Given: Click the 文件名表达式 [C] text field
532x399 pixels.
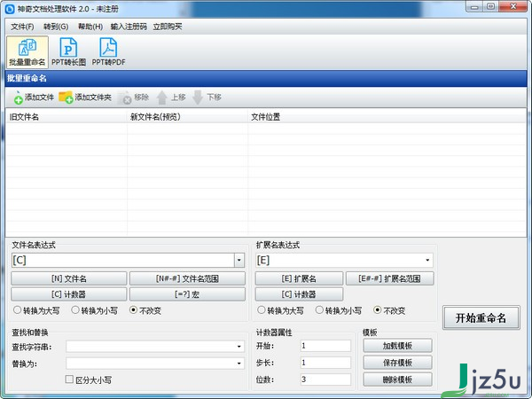Looking at the screenshot, I should click(123, 260).
